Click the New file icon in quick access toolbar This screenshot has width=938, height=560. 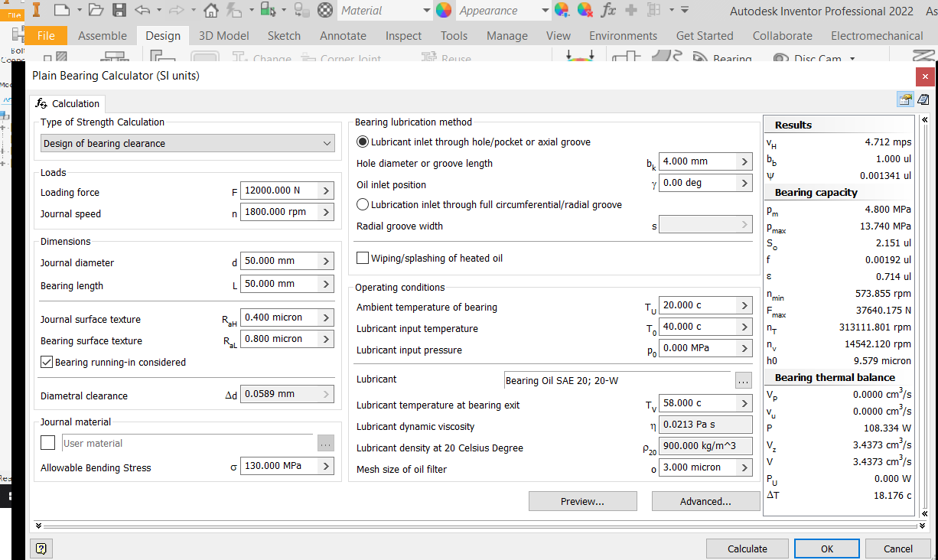coord(61,10)
